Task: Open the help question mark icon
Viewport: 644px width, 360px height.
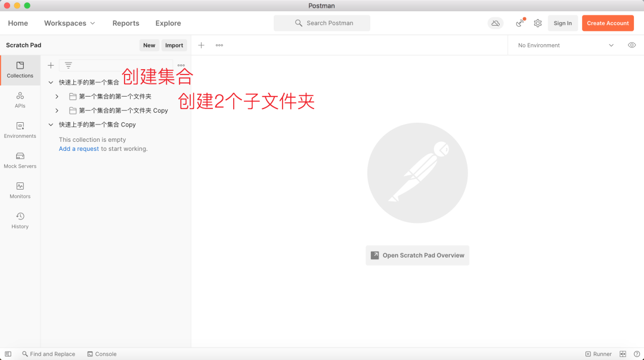Action: (x=637, y=354)
